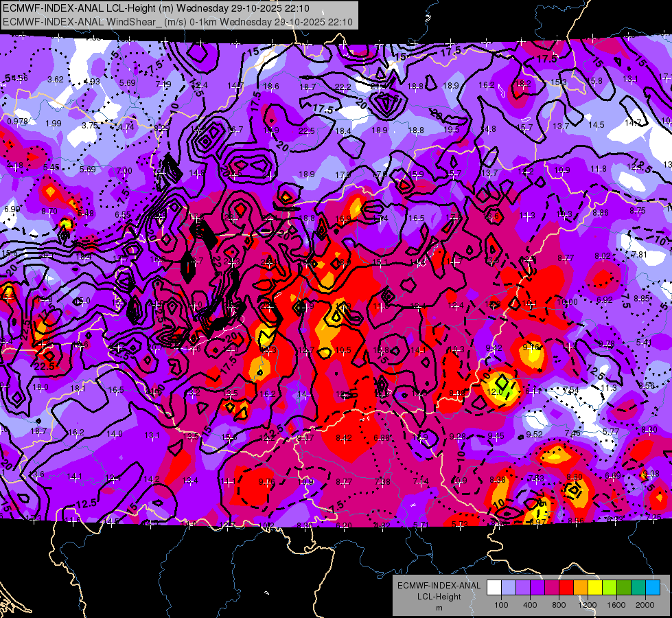Click the grid value '6.88'
Viewport: 672px width, 618px height.
tap(382, 437)
